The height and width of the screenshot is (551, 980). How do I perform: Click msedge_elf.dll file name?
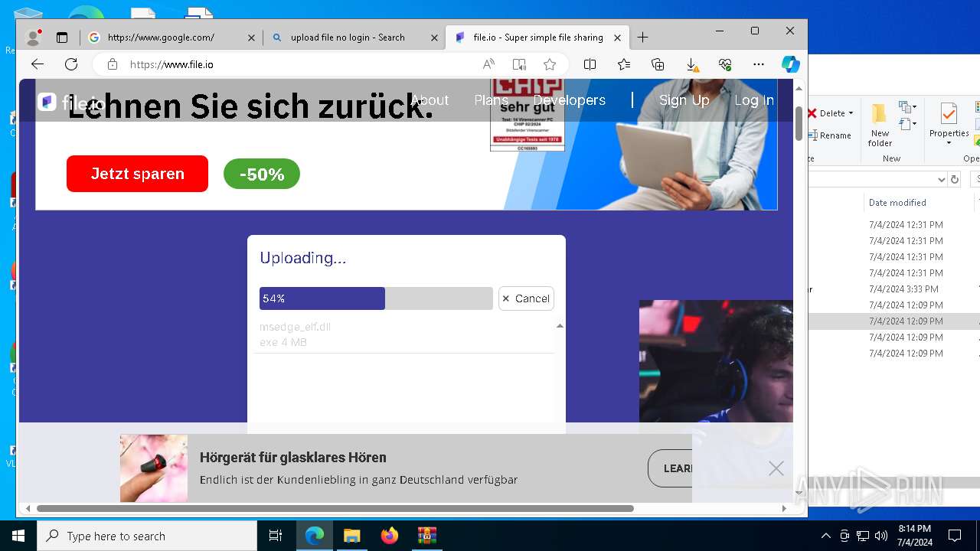point(295,327)
